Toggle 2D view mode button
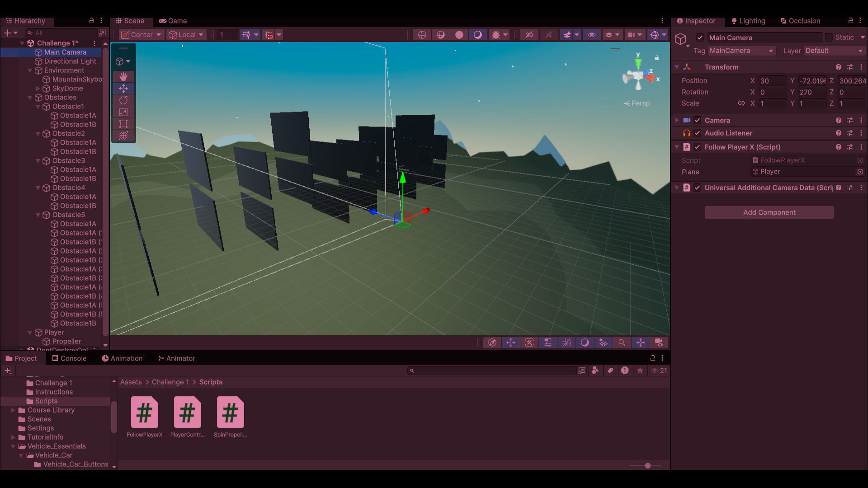 529,35
